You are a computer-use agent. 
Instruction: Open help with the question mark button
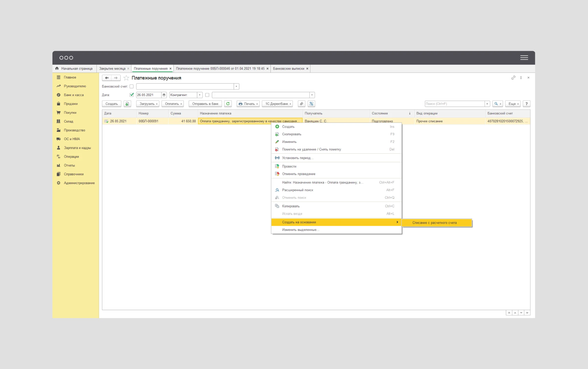point(527,104)
